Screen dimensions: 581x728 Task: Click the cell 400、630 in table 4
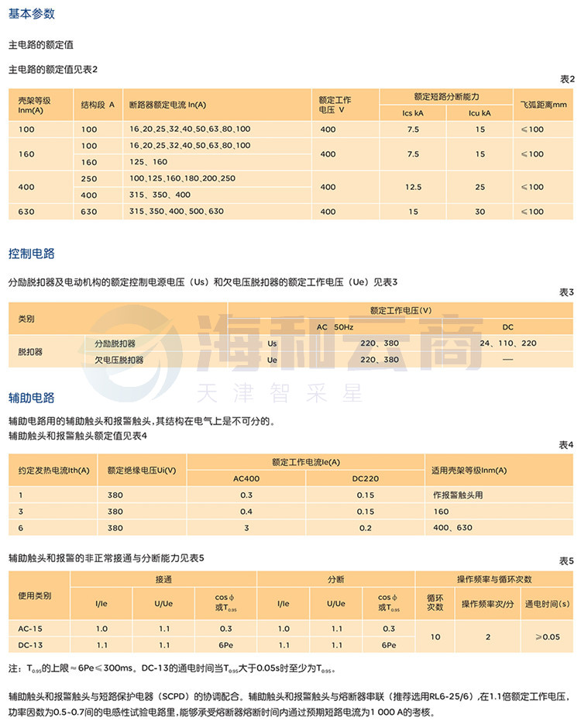452,528
